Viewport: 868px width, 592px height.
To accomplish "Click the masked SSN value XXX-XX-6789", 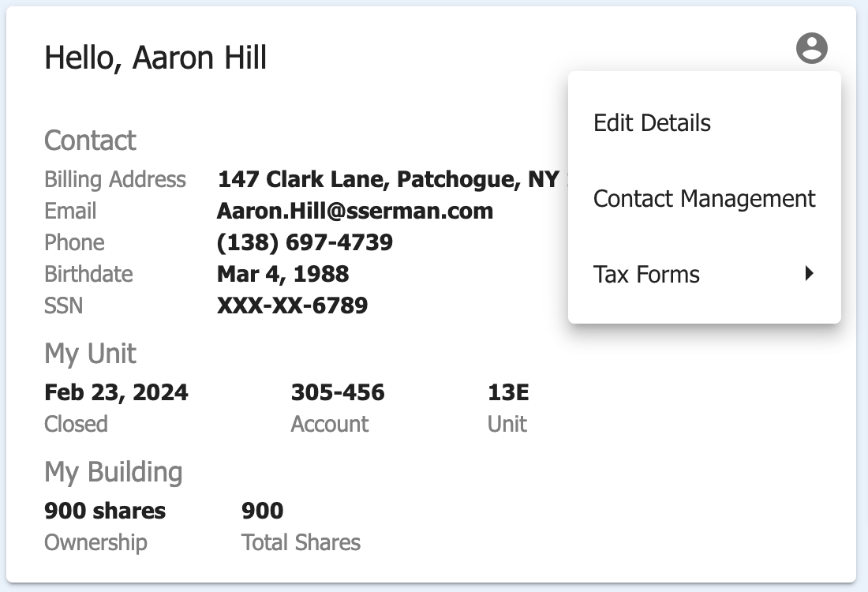I will (x=292, y=305).
